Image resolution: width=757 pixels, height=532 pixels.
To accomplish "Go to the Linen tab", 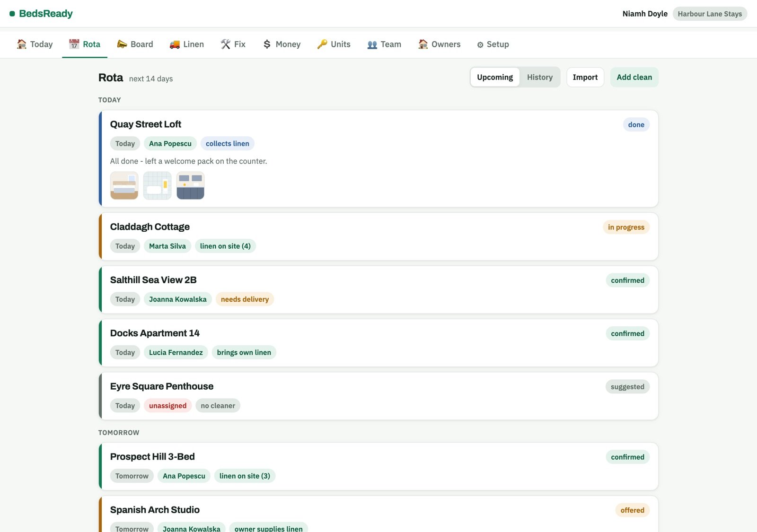I will (x=187, y=44).
